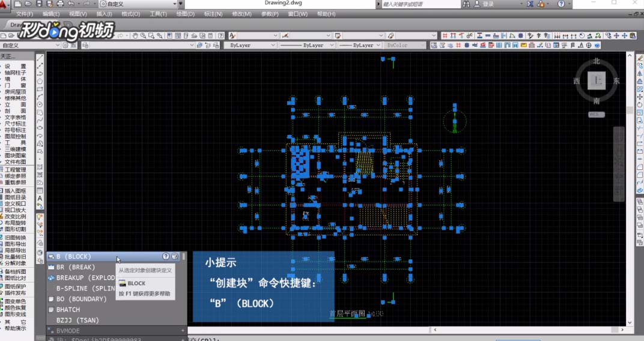The image size is (644, 341).
Task: Click the horizontal scrollbar below drawing area
Action: tap(529, 330)
